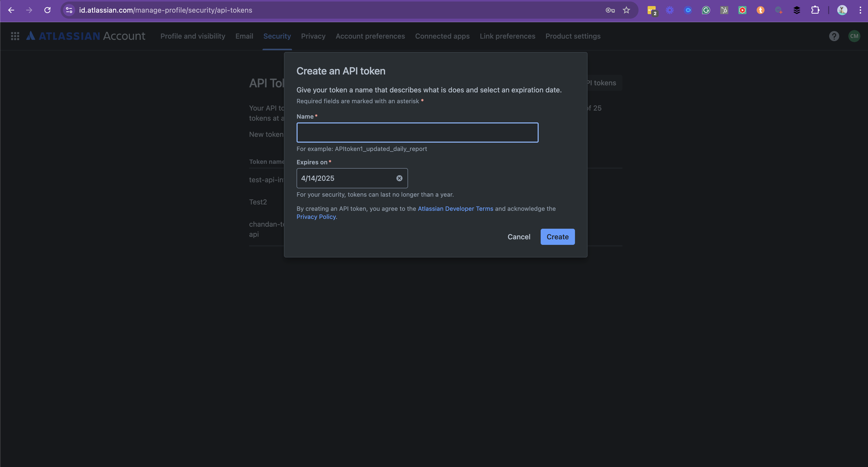868x467 pixels.
Task: Open the Expires on date picker
Action: [345, 178]
